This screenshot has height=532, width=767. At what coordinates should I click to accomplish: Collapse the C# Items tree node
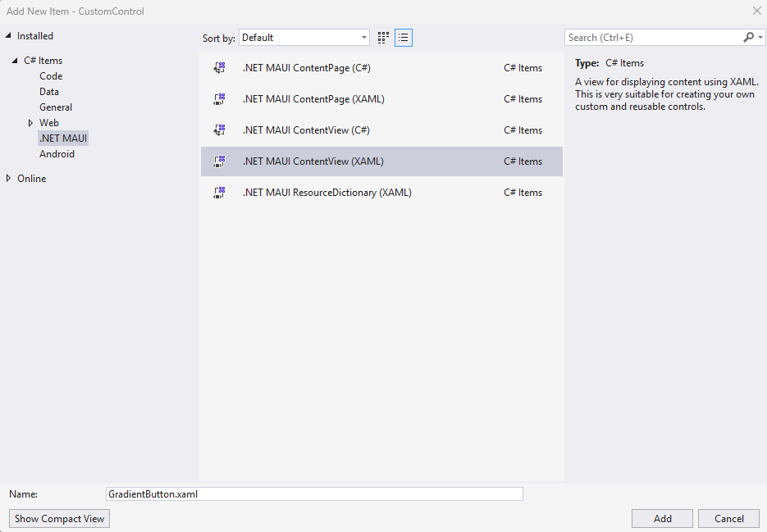pyautogui.click(x=13, y=60)
